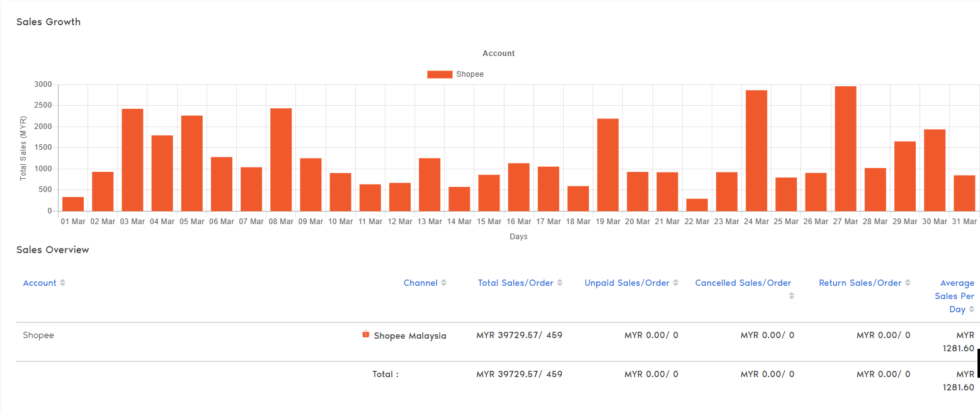Click the Shopee legend color swatch
980x413 pixels.
point(440,74)
